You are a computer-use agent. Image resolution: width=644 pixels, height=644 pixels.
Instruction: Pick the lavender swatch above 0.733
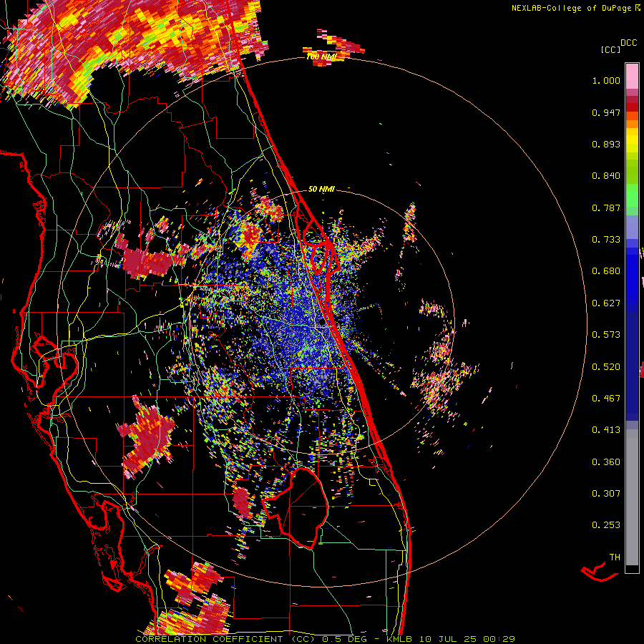[632, 227]
